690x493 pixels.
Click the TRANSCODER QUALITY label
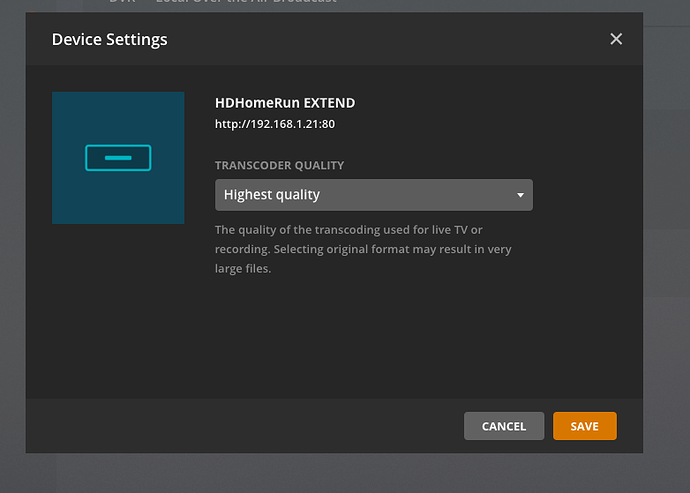[x=279, y=166]
